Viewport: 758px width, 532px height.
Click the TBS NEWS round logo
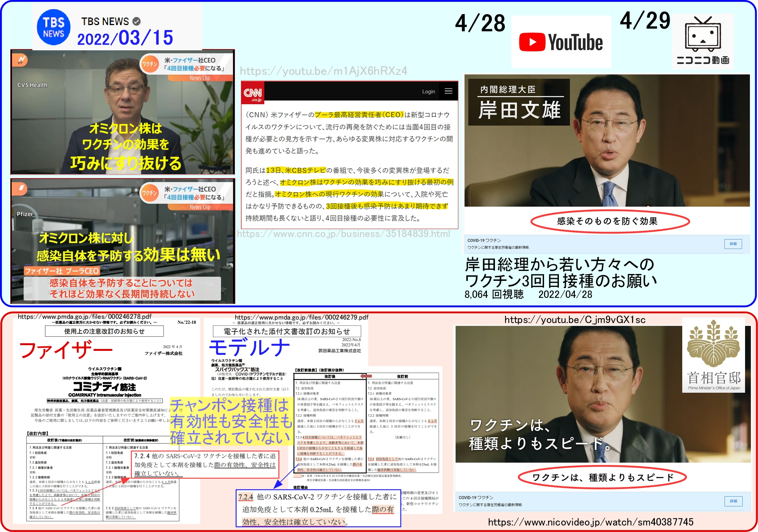(54, 27)
